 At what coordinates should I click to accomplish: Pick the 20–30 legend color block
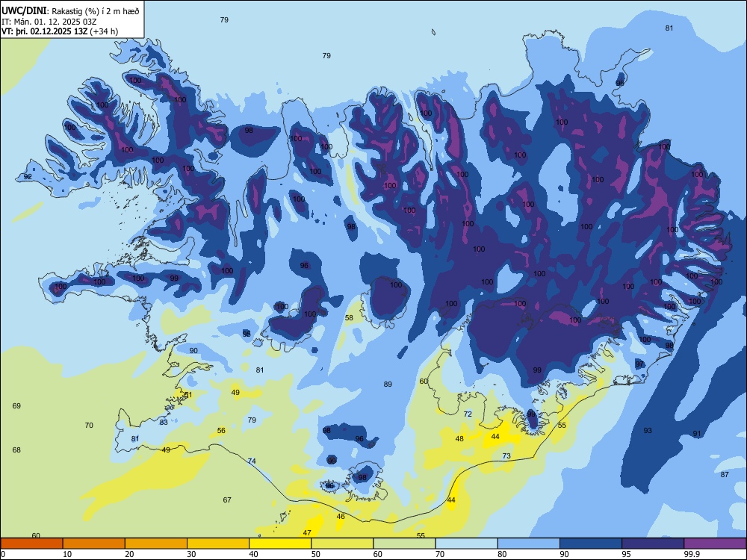click(x=156, y=544)
